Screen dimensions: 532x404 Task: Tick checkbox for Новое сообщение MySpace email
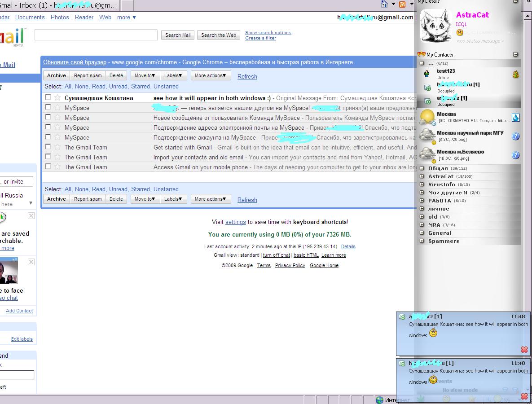(x=48, y=117)
